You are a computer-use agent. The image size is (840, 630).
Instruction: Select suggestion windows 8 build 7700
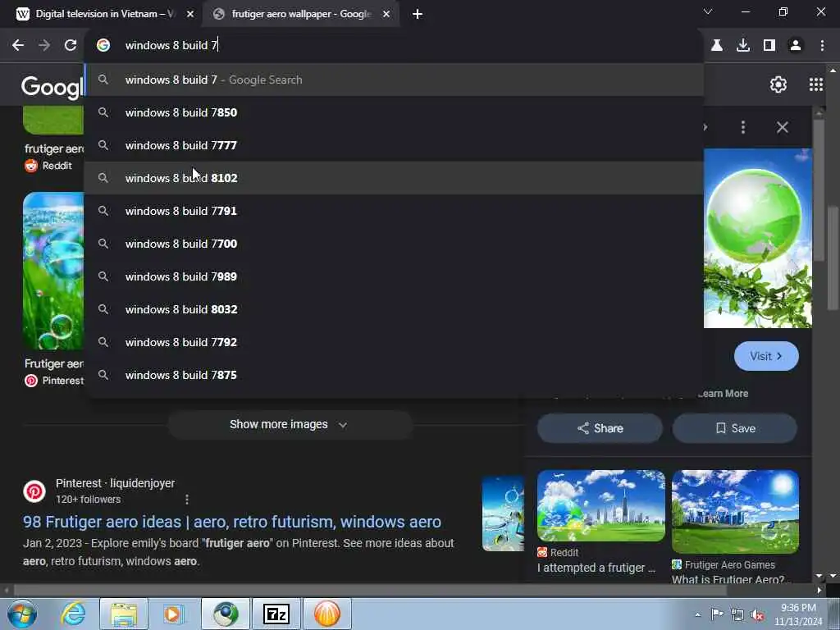point(394,244)
